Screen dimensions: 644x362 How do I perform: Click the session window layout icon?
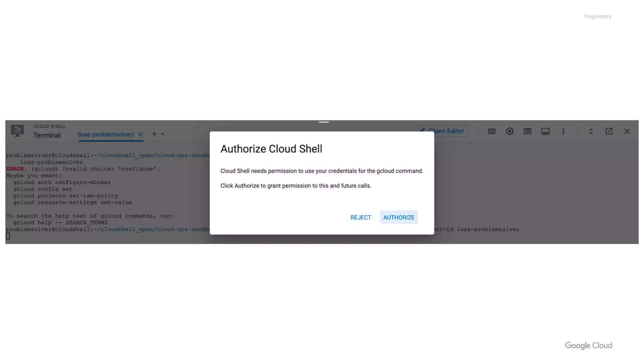[545, 131]
